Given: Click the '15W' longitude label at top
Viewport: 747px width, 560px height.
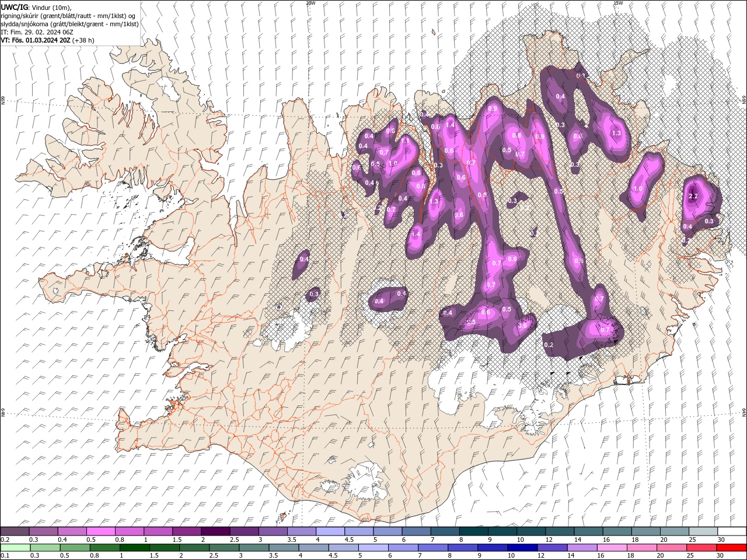Looking at the screenshot, I should tap(617, 3).
